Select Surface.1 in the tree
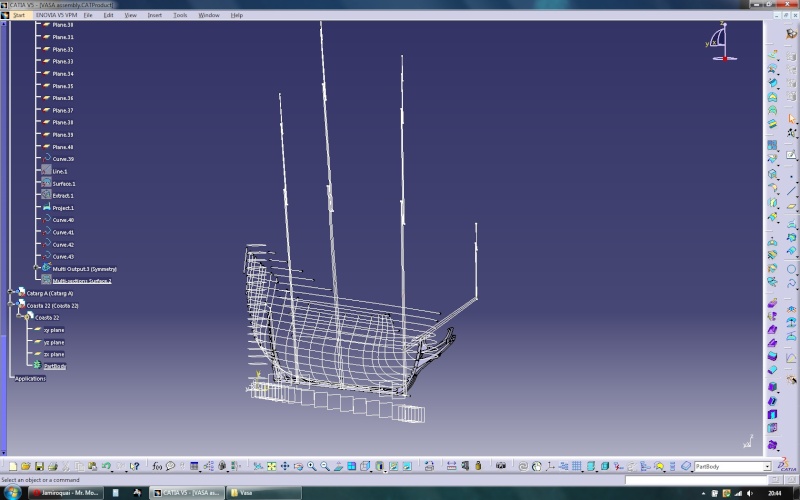Viewport: 800px width, 500px height. tap(64, 184)
